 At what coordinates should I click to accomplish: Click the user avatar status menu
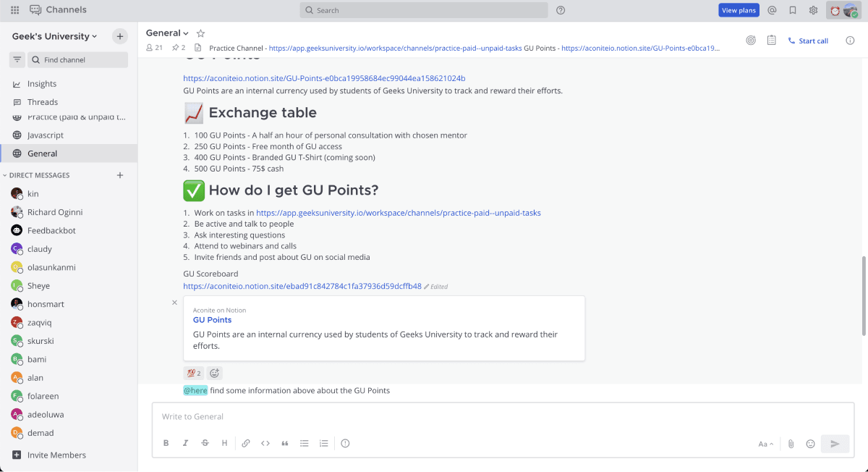click(x=844, y=10)
